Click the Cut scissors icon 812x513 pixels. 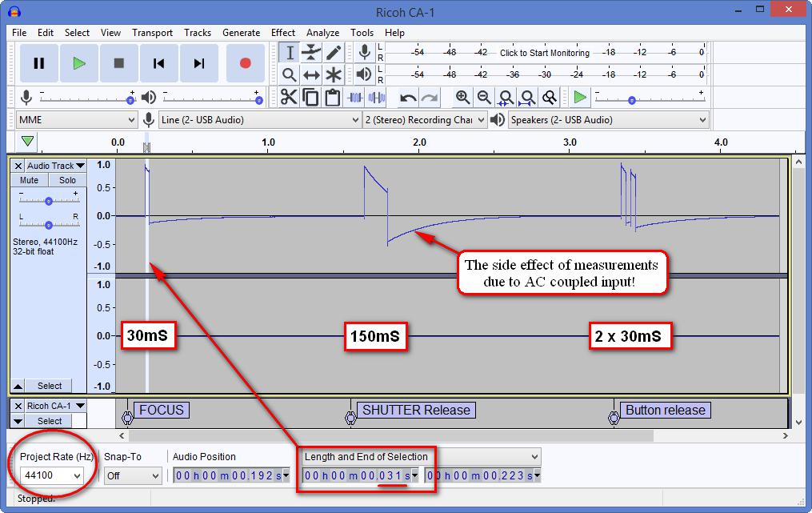pyautogui.click(x=289, y=98)
